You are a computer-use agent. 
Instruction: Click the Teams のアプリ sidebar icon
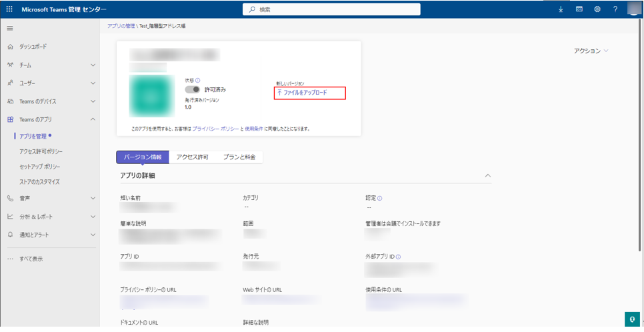coord(10,119)
